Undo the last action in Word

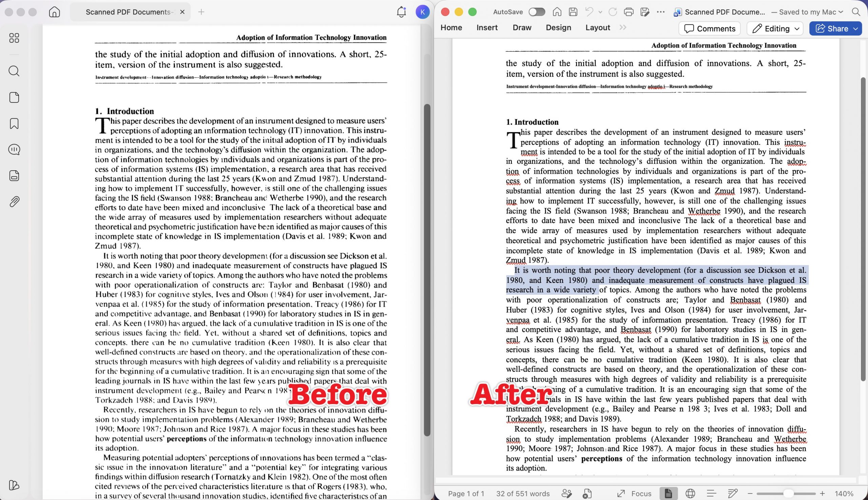589,12
